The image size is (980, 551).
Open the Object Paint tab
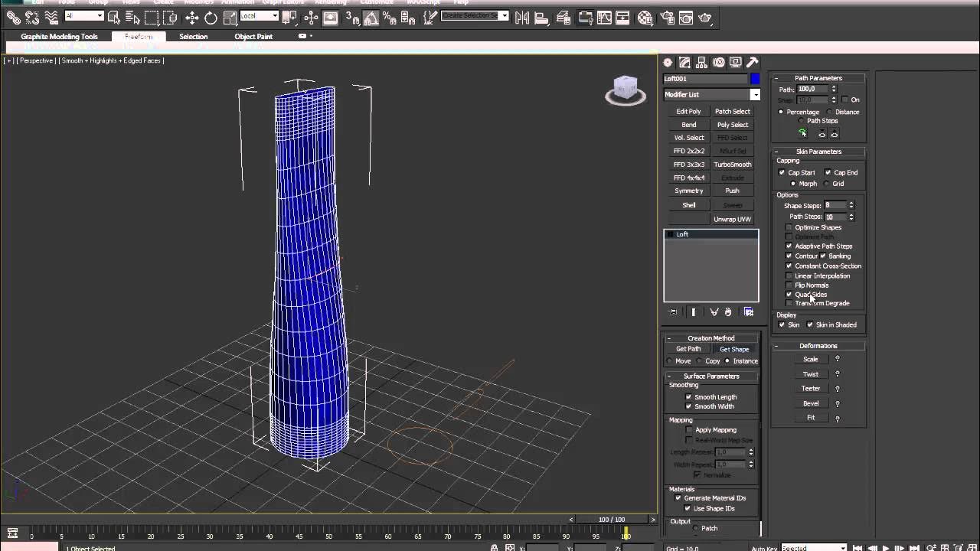point(253,37)
